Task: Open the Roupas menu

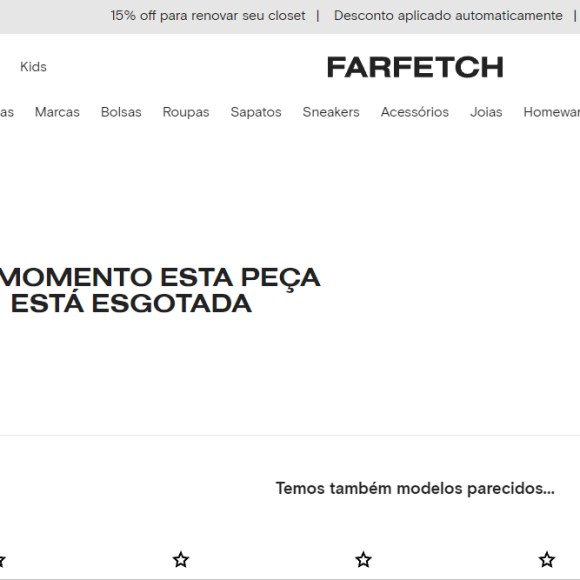Action: point(186,112)
